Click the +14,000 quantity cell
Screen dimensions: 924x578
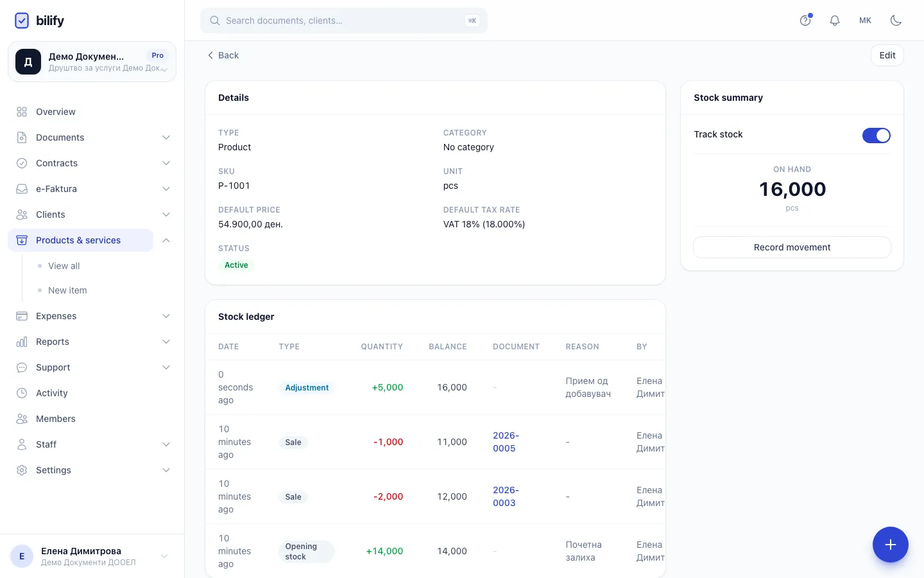pos(384,551)
